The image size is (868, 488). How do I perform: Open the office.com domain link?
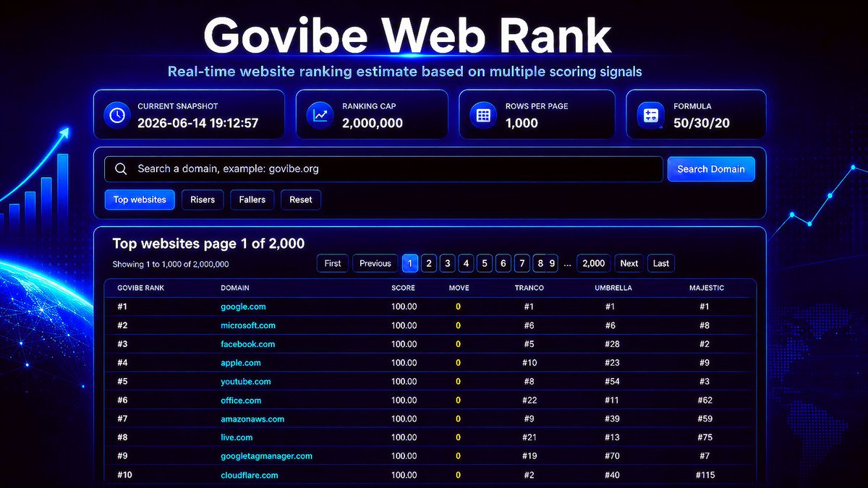241,401
